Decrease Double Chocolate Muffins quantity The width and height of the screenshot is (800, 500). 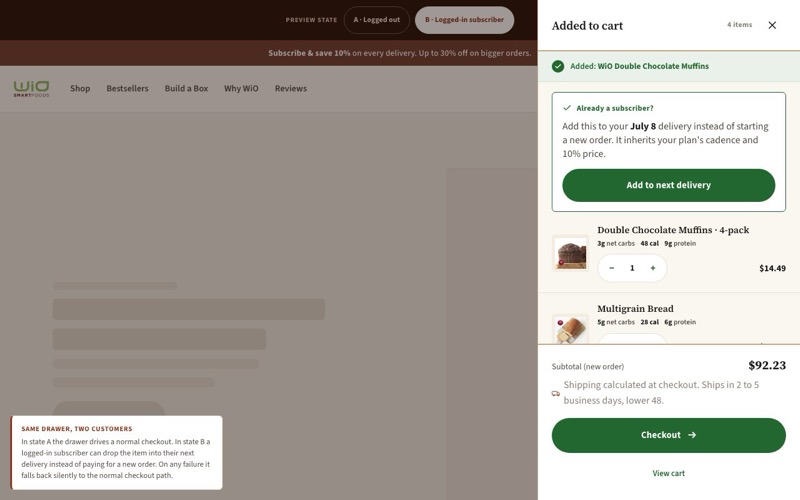[612, 268]
